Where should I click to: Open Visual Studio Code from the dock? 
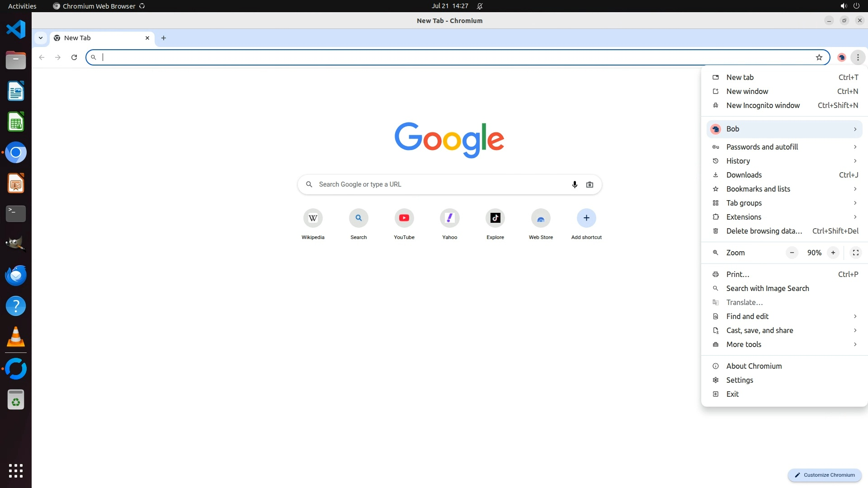(16, 30)
